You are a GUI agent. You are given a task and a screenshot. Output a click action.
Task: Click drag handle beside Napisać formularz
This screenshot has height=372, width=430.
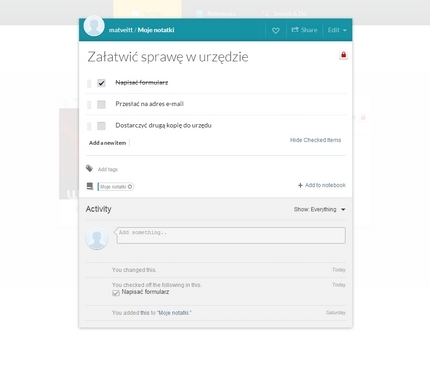pos(89,83)
